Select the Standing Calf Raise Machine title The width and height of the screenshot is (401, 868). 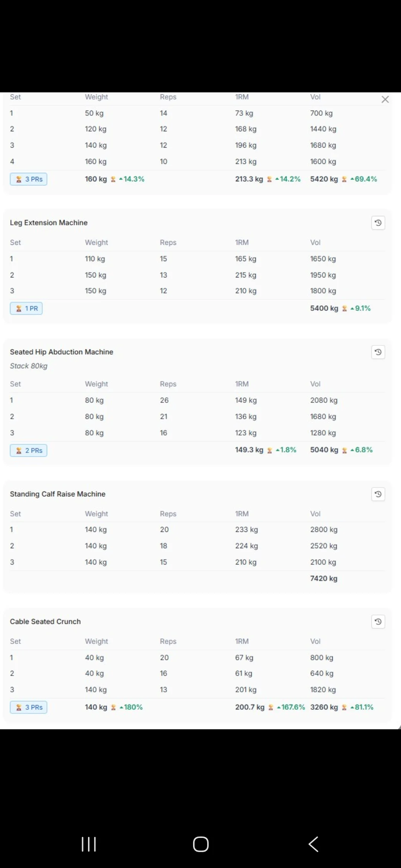tap(58, 494)
